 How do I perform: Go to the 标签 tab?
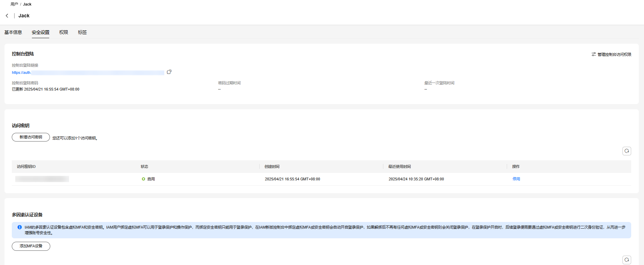tap(82, 32)
